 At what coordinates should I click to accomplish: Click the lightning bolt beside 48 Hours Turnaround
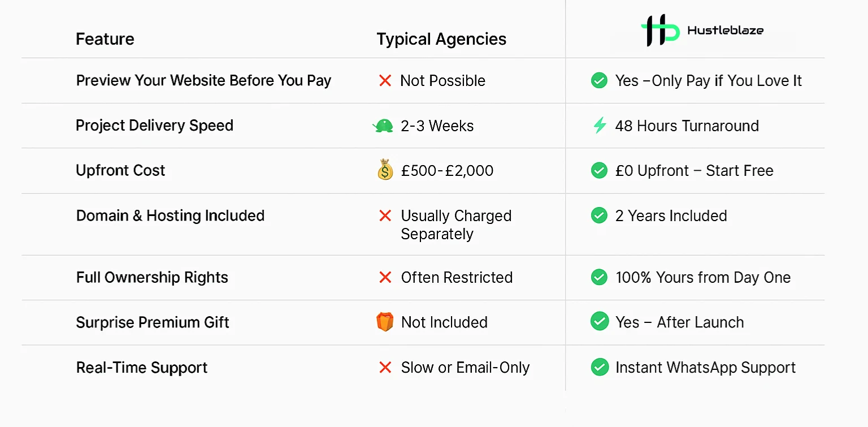[599, 125]
